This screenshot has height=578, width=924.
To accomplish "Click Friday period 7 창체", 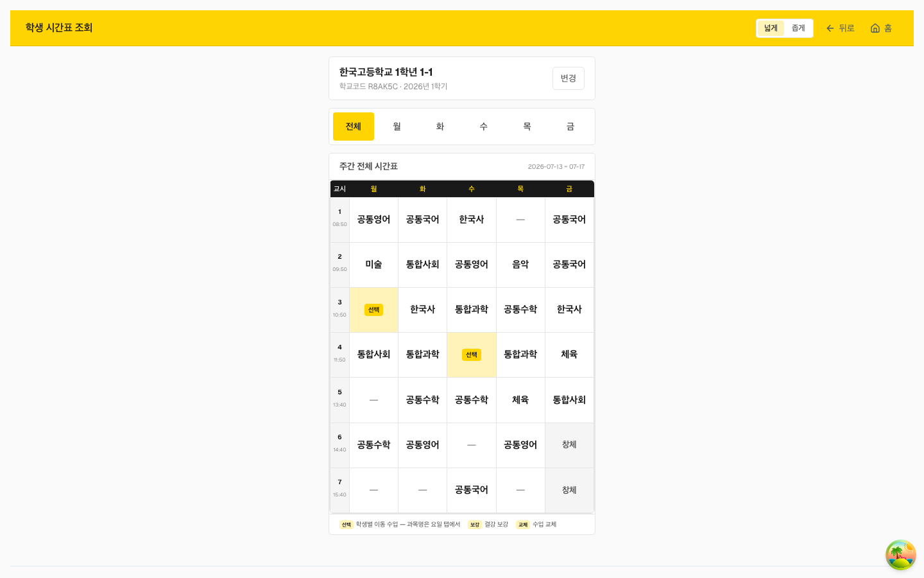I will 569,490.
